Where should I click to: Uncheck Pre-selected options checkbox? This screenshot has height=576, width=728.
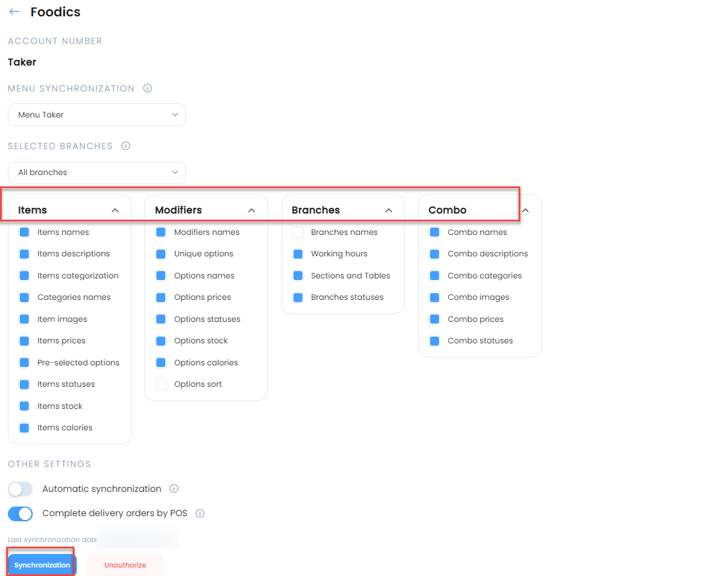coord(24,363)
